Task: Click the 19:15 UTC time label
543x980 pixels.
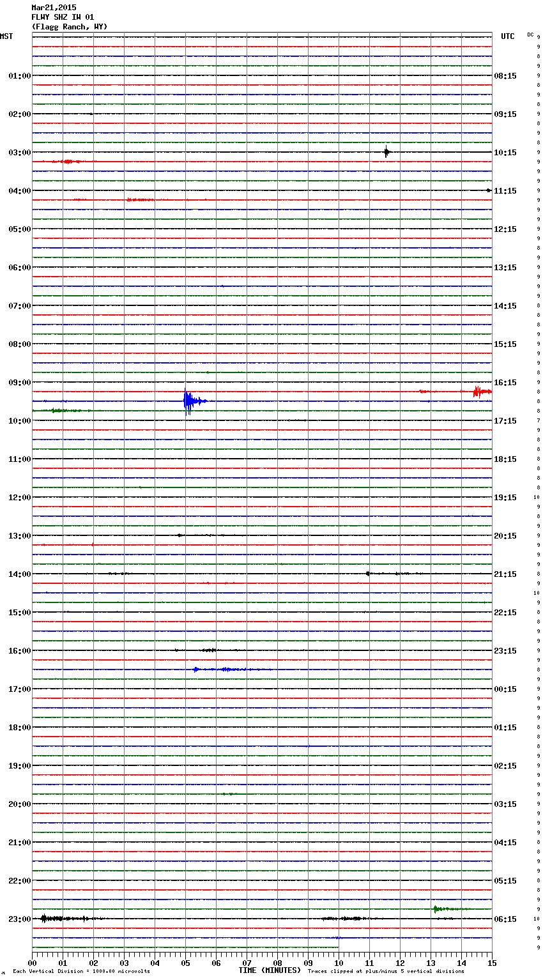Action: pyautogui.click(x=505, y=498)
